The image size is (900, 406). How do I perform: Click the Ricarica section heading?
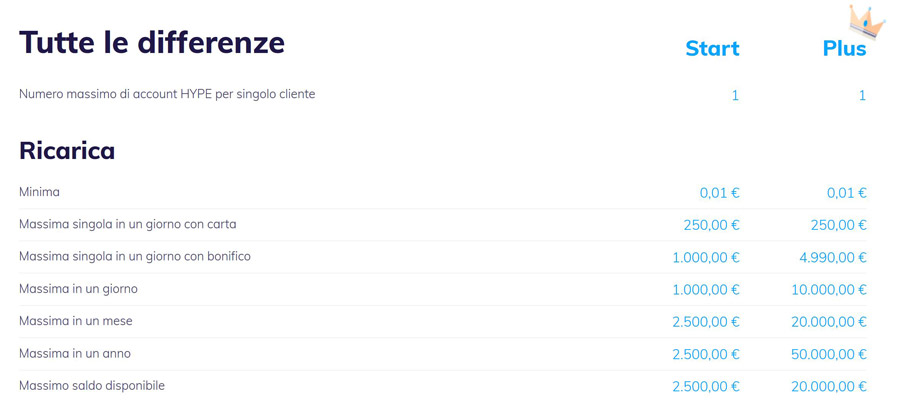click(67, 150)
